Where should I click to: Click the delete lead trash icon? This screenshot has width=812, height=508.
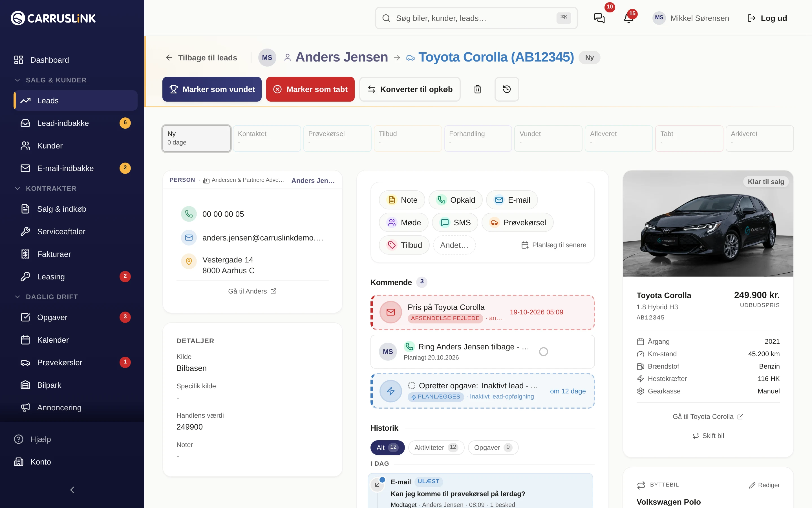(x=477, y=89)
